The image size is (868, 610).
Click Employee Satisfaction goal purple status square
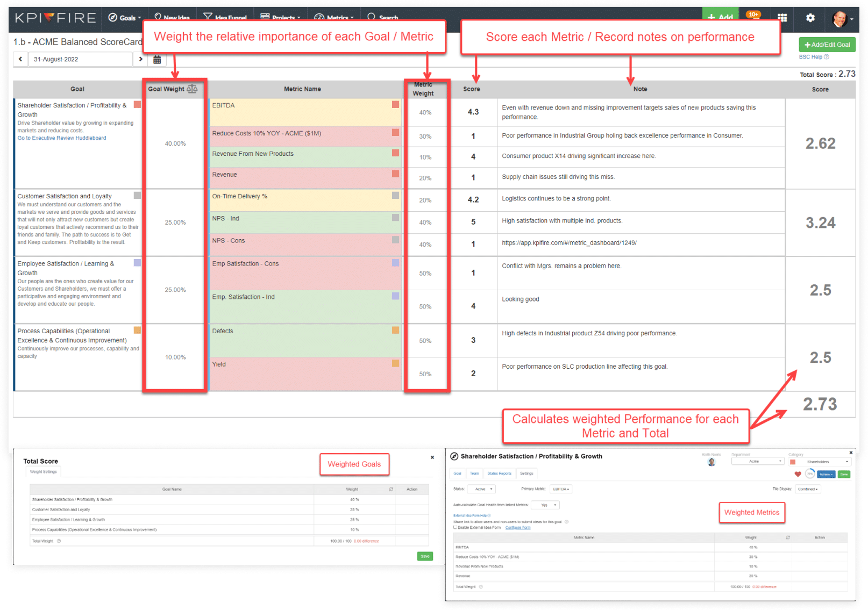[x=137, y=263]
